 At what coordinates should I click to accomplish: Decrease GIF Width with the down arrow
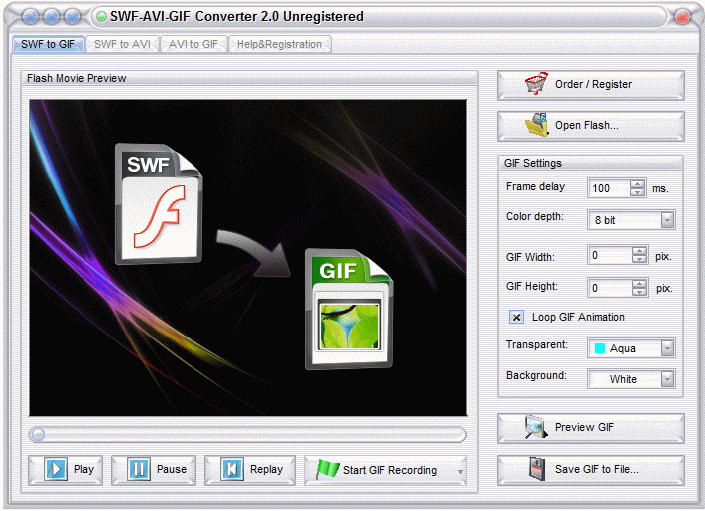639,259
